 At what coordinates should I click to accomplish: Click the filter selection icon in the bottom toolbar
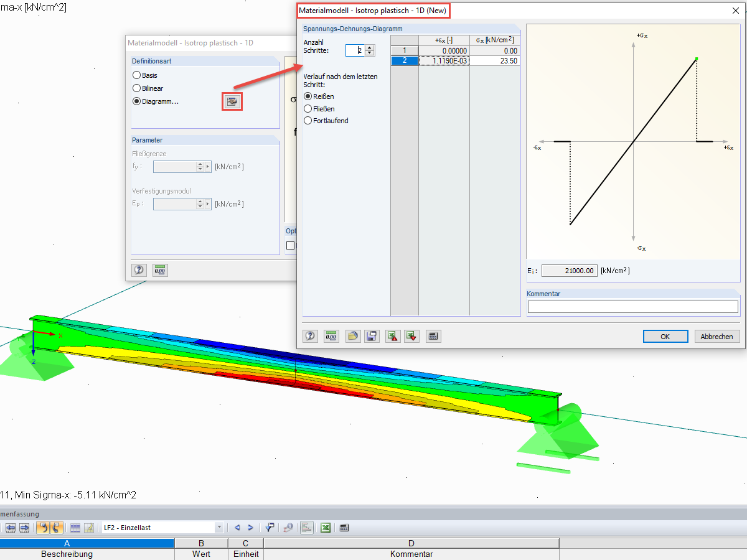270,528
